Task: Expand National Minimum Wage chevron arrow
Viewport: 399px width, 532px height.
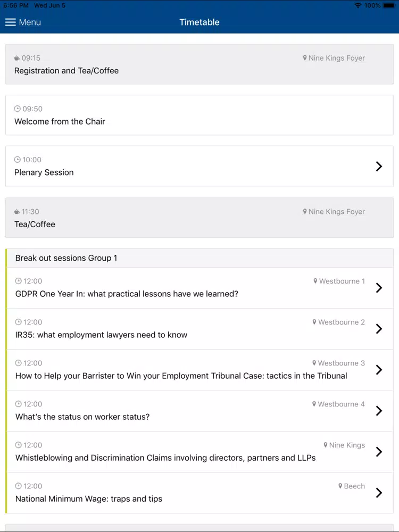Action: pos(379,493)
